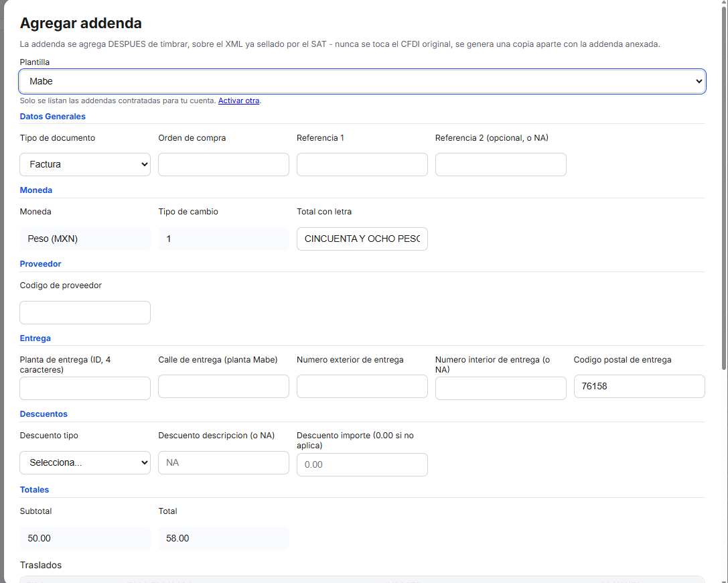Click the Traslados label
Viewport: 728px width, 583px height.
(41, 566)
